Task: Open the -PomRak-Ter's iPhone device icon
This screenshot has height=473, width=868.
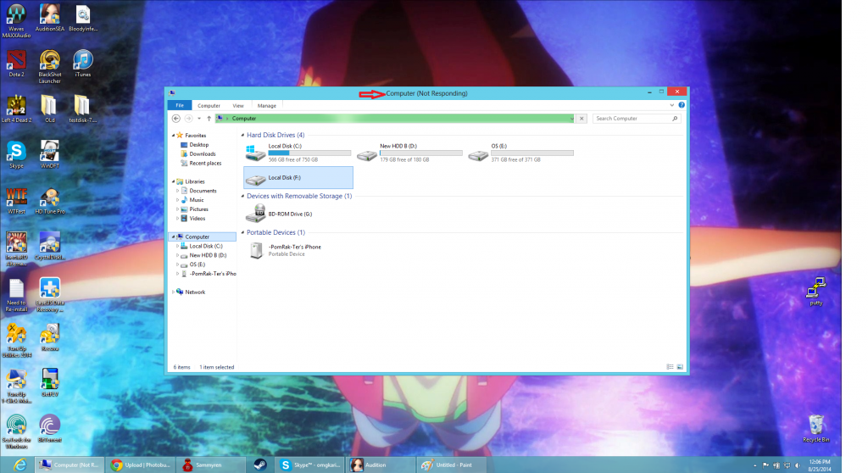Action: pyautogui.click(x=256, y=250)
